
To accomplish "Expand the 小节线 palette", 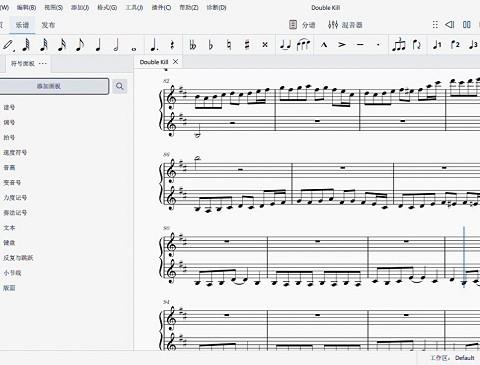I will pyautogui.click(x=12, y=273).
